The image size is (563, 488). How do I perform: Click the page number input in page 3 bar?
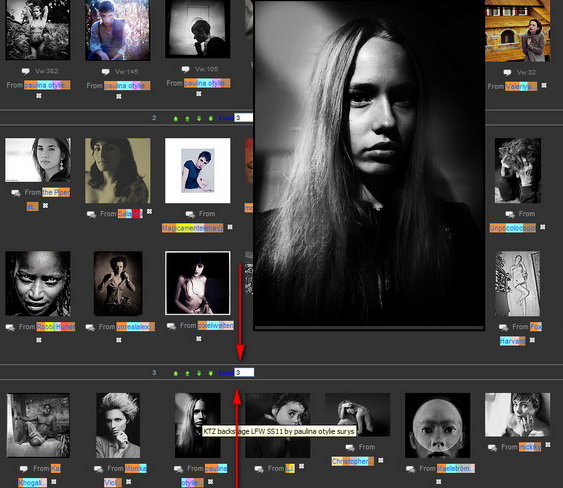click(x=244, y=372)
